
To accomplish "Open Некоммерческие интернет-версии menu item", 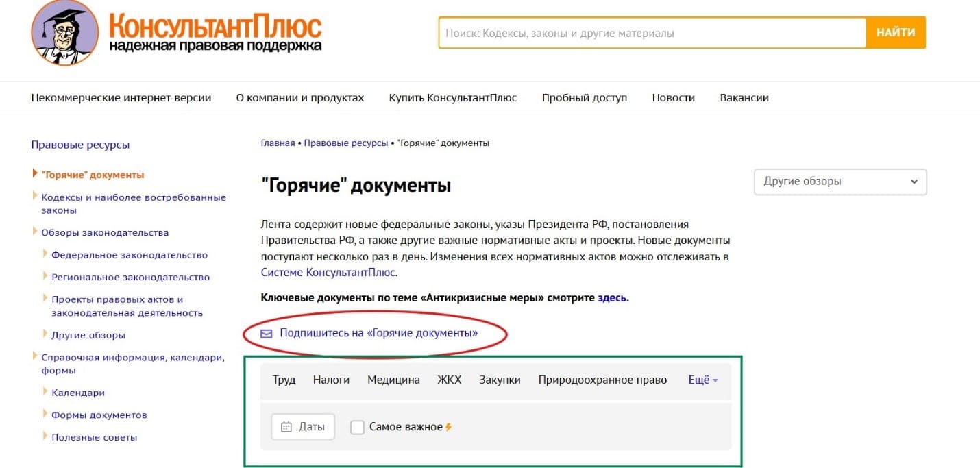I will [x=121, y=97].
